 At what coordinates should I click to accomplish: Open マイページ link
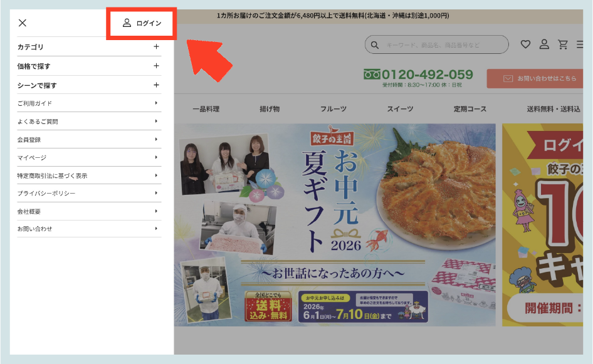click(89, 157)
